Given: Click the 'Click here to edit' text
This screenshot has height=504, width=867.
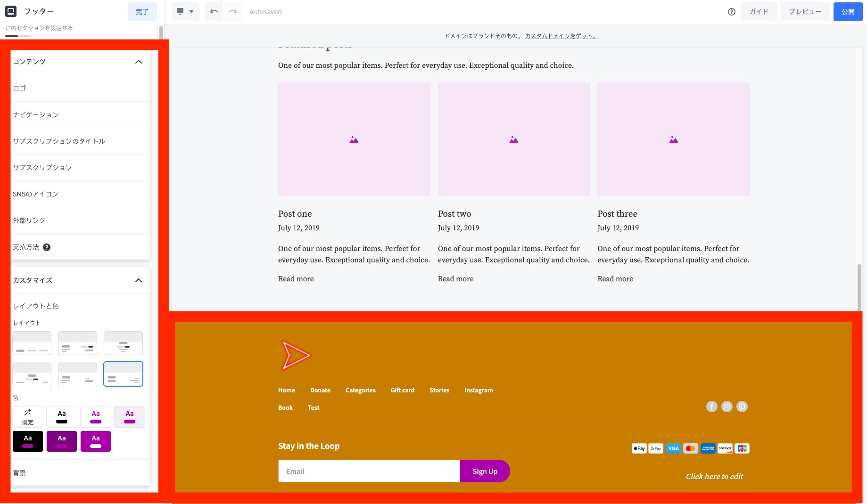Looking at the screenshot, I should coord(714,477).
